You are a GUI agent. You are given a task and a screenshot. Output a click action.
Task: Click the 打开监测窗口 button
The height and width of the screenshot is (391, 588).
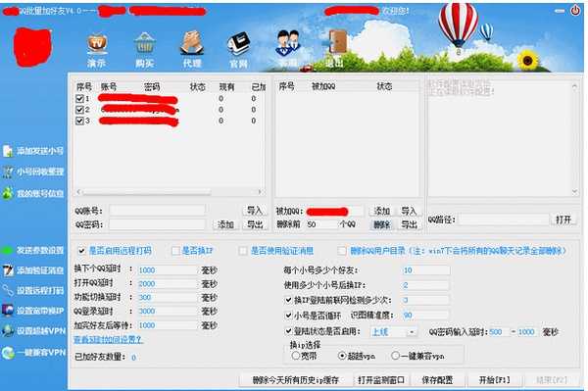pyautogui.click(x=380, y=380)
